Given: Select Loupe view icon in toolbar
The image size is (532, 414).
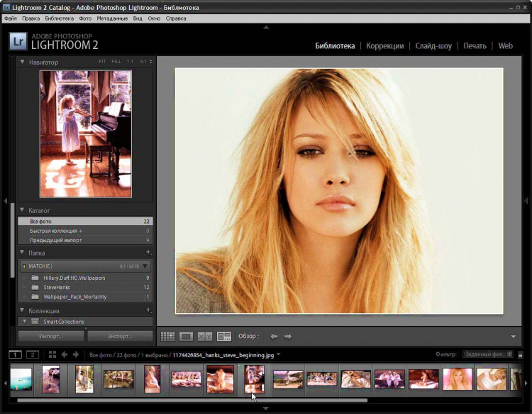Looking at the screenshot, I should 186,336.
